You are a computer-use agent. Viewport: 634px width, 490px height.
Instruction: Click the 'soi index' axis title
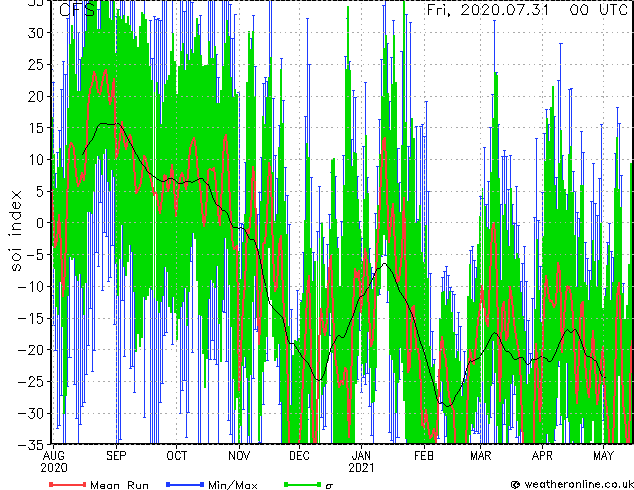[16, 231]
